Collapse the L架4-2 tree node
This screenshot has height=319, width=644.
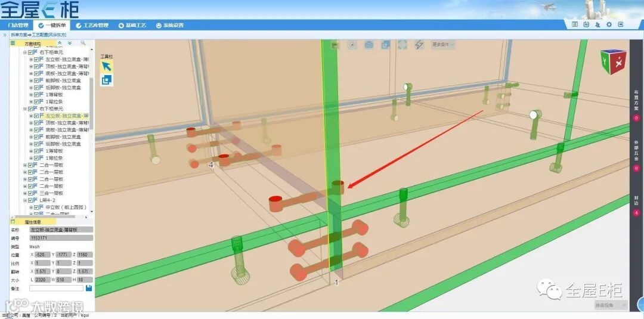pos(25,200)
